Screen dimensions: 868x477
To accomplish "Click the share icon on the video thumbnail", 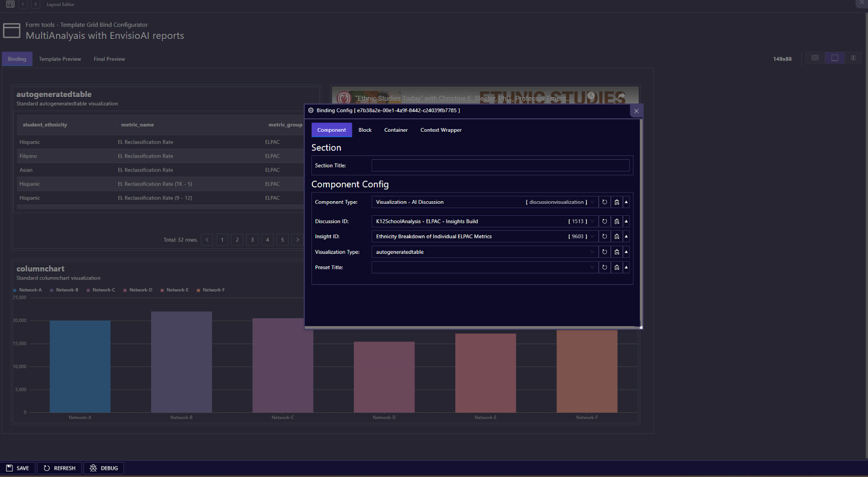I will (x=621, y=96).
